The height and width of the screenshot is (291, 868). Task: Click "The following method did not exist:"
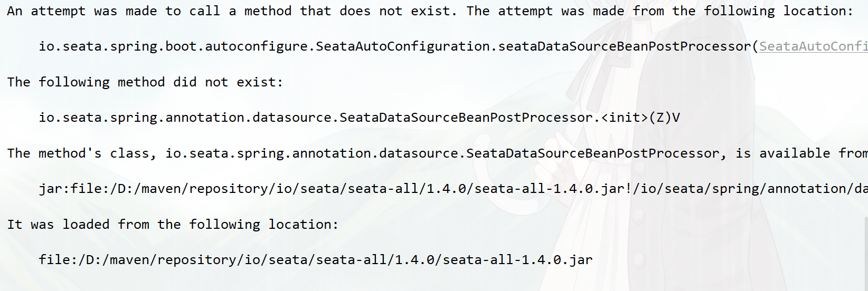click(x=145, y=82)
